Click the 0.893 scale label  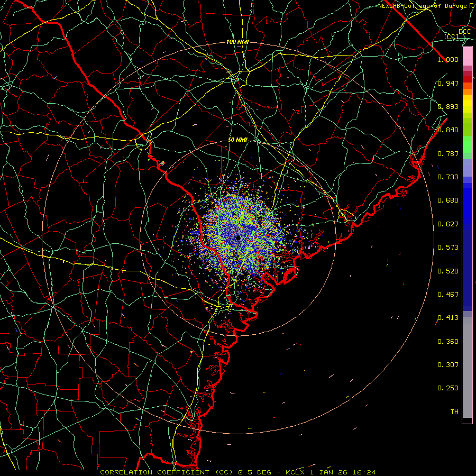coord(448,106)
